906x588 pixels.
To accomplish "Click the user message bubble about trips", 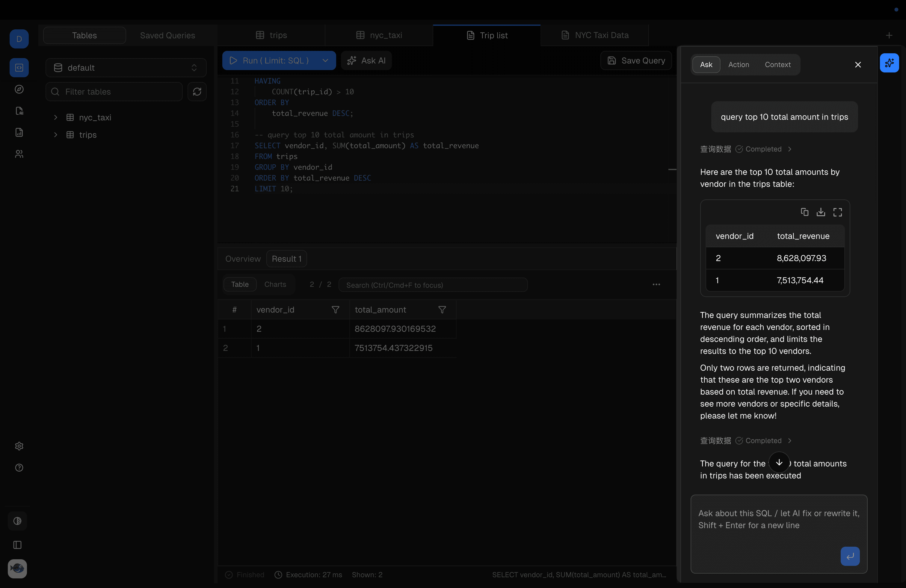I will coord(784,117).
